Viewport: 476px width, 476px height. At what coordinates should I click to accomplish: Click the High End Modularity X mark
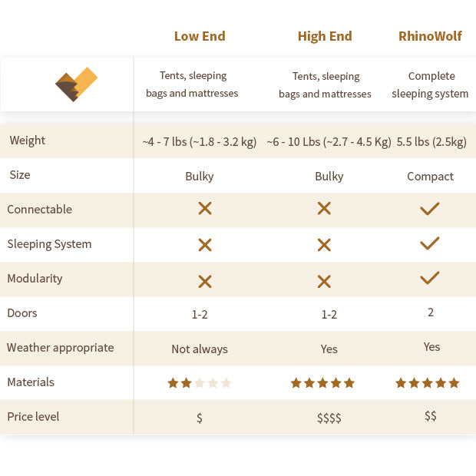coord(324,281)
